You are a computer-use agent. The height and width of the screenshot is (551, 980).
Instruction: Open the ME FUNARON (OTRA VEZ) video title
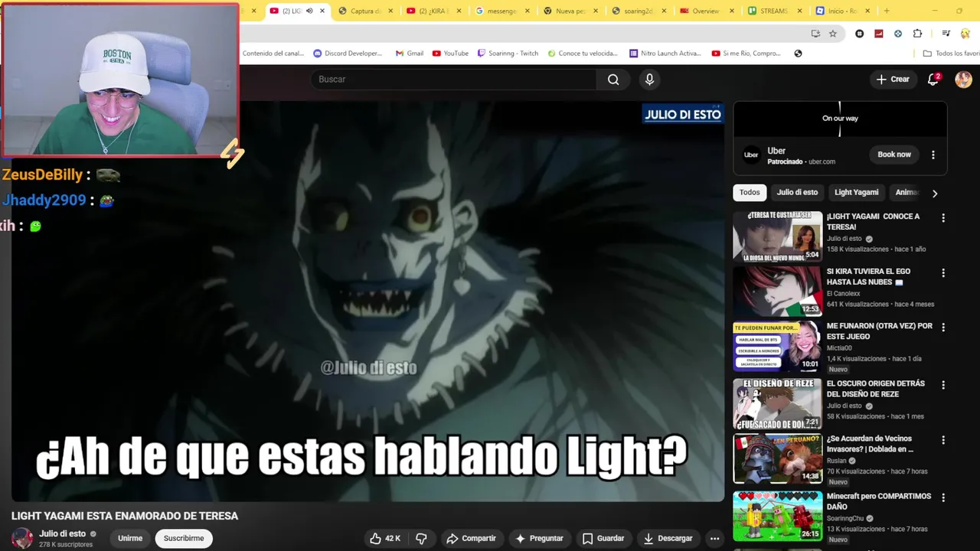(879, 331)
